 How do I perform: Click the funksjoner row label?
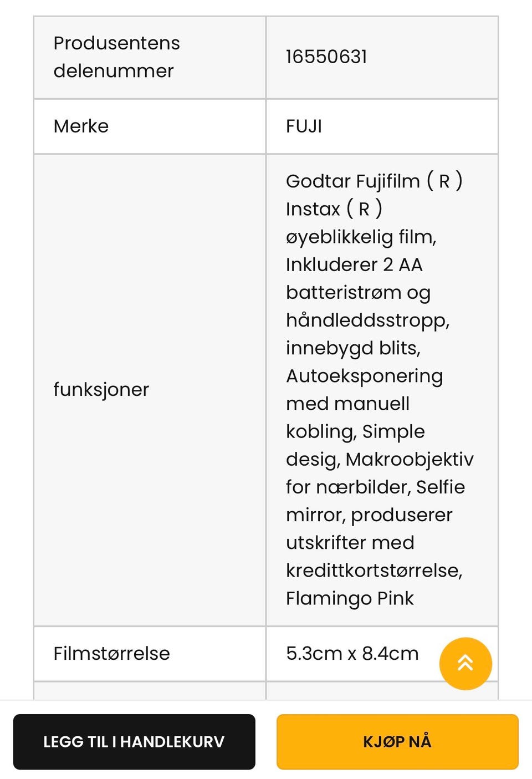pyautogui.click(x=101, y=389)
